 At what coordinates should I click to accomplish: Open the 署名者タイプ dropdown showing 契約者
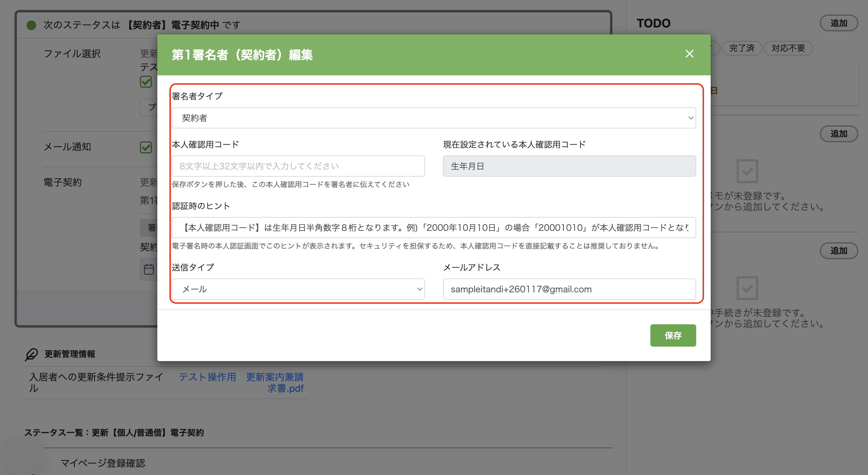[x=434, y=118]
